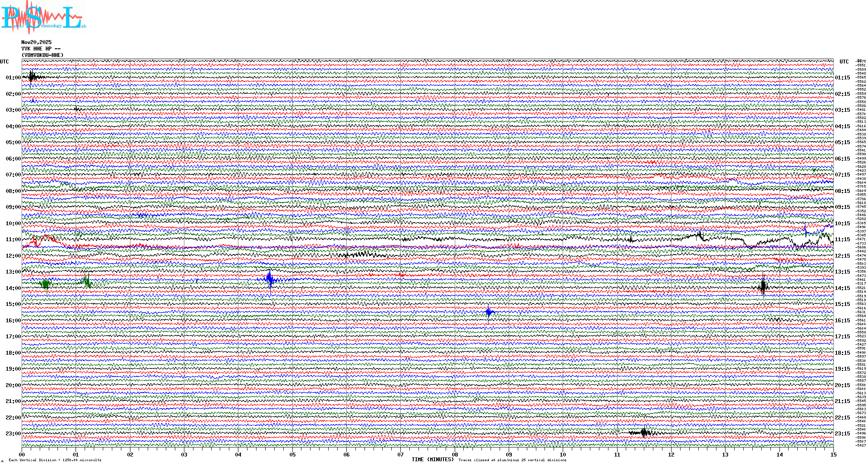Click the blue spike near 15:30 trace
Viewport: 868px width, 466px height.
click(x=488, y=312)
